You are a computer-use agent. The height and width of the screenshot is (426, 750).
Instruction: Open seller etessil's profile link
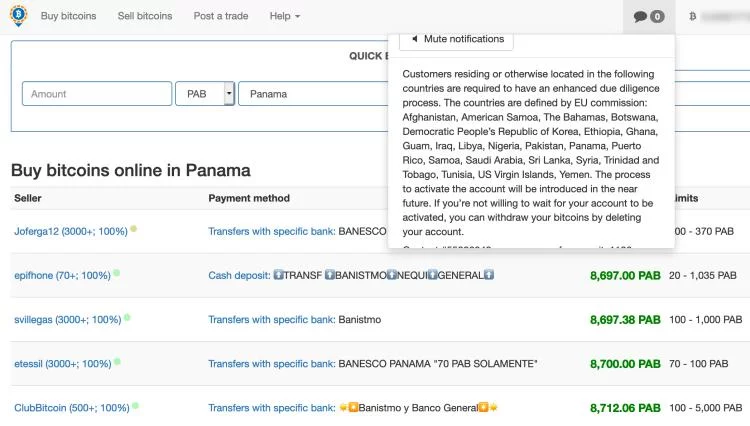tap(63, 364)
